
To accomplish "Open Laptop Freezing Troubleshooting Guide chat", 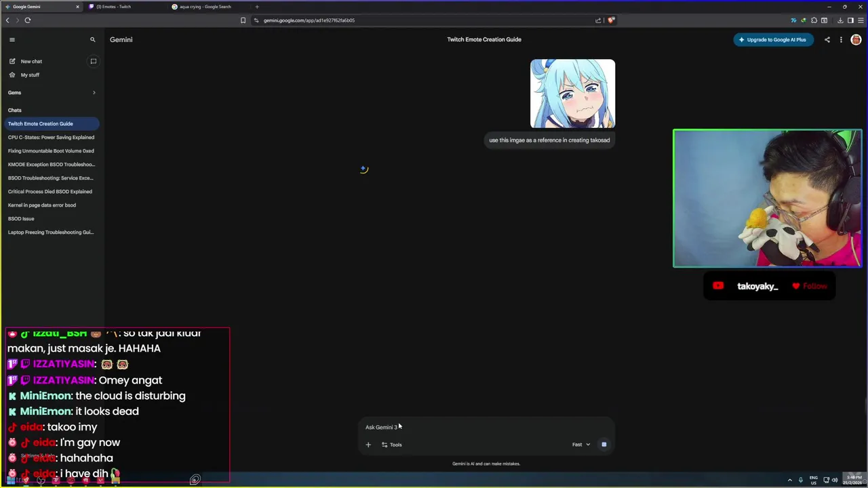I will tap(52, 232).
